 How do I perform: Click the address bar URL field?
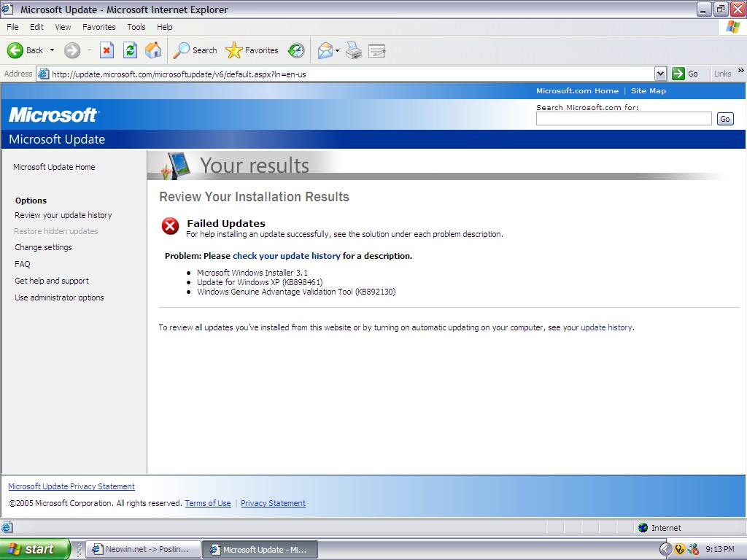[352, 74]
